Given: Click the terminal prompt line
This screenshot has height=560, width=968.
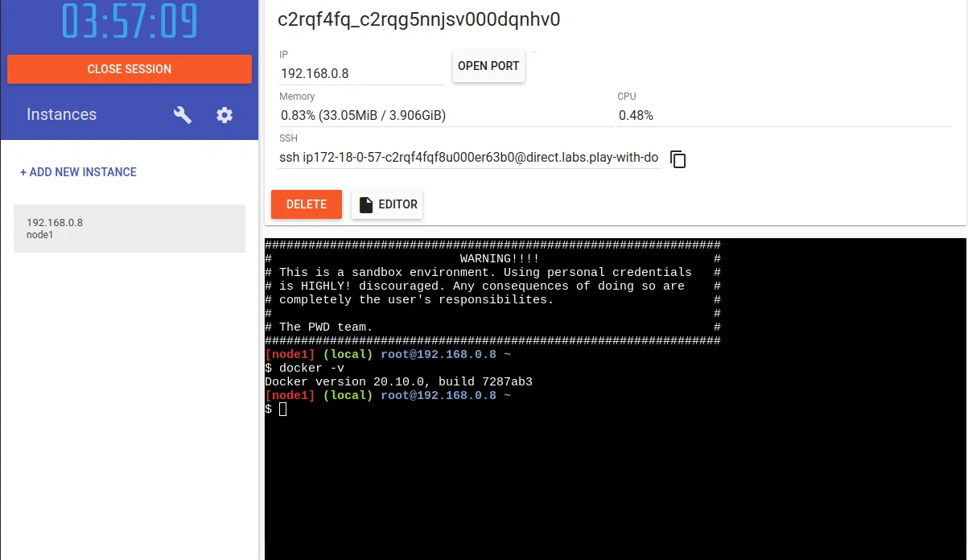Looking at the screenshot, I should click(322, 409).
